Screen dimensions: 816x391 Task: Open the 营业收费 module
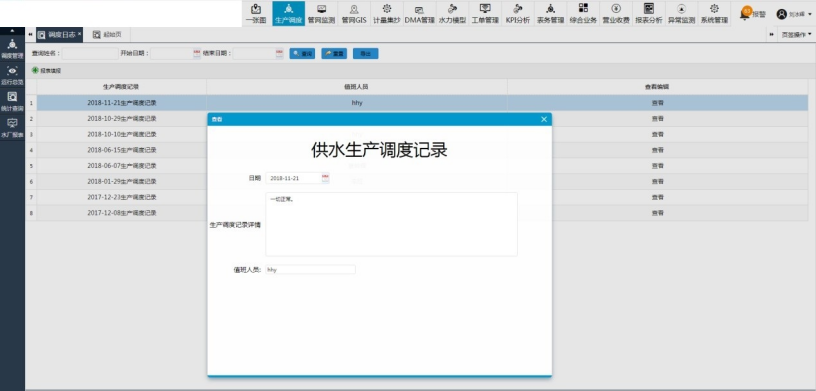pyautogui.click(x=616, y=14)
